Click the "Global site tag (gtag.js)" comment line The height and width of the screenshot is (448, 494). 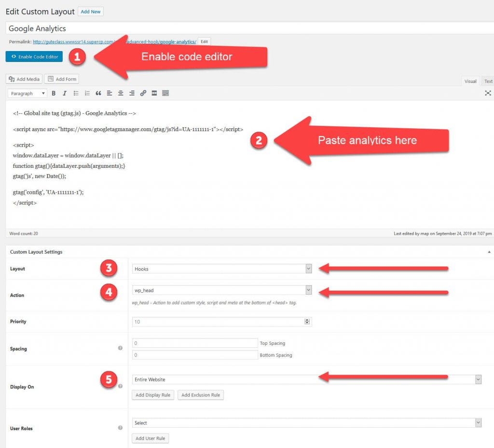pyautogui.click(x=74, y=113)
